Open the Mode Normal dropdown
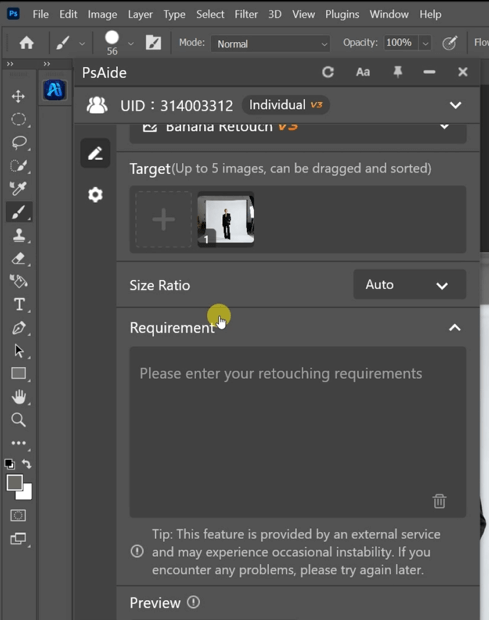Image resolution: width=489 pixels, height=620 pixels. tap(270, 43)
